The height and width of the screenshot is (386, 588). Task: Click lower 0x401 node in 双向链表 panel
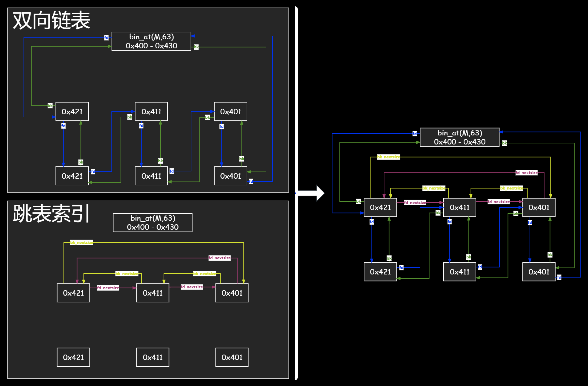[x=231, y=176]
